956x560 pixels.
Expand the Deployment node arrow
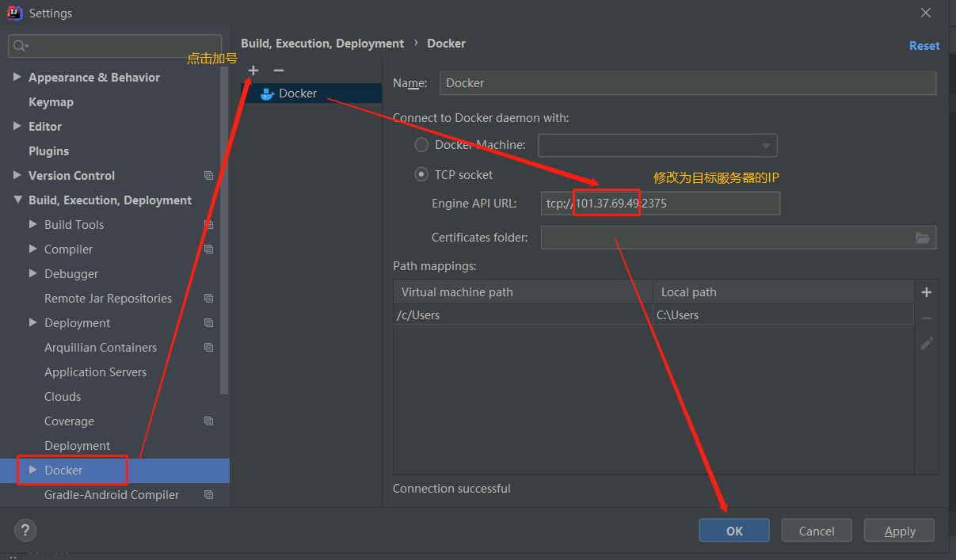pos(33,322)
